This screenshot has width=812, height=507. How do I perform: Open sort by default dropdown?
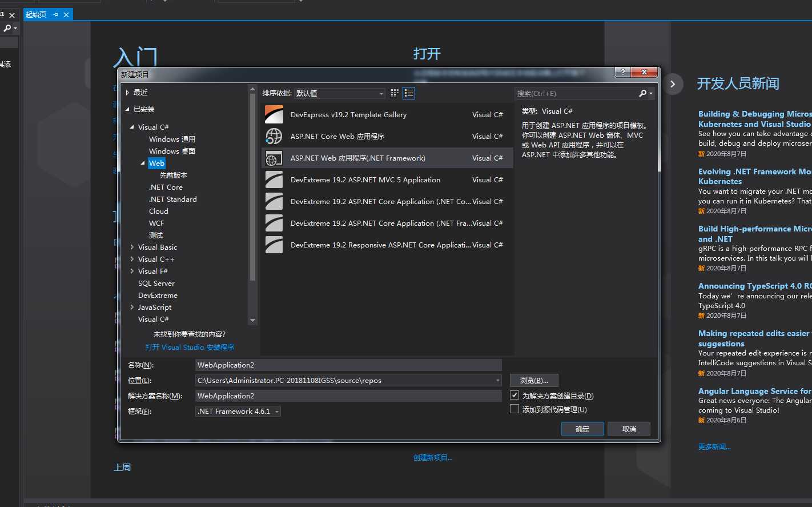[x=340, y=93]
